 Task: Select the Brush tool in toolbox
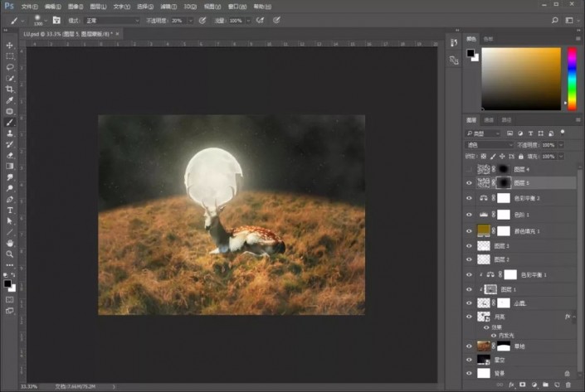point(10,122)
